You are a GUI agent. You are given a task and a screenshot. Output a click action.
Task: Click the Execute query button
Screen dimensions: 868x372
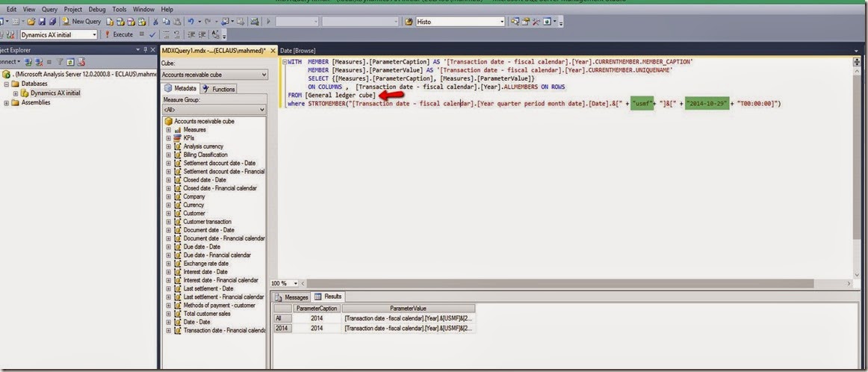[119, 34]
